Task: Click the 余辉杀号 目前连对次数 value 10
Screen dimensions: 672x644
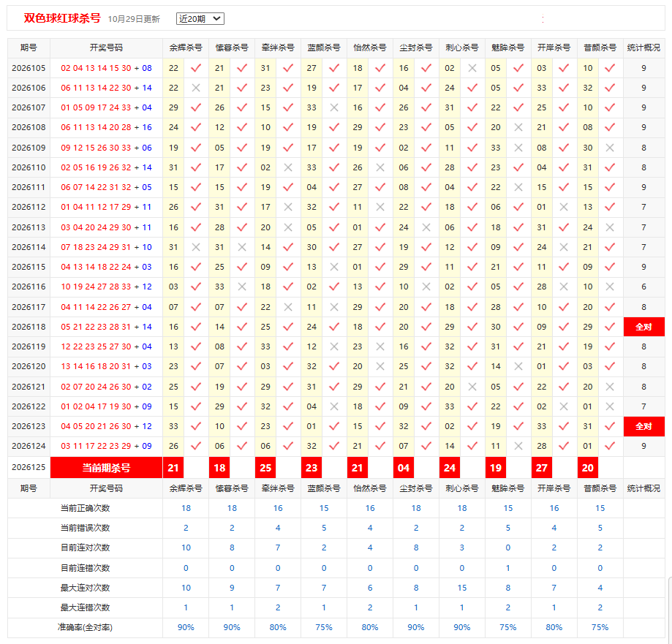Action: [x=186, y=548]
